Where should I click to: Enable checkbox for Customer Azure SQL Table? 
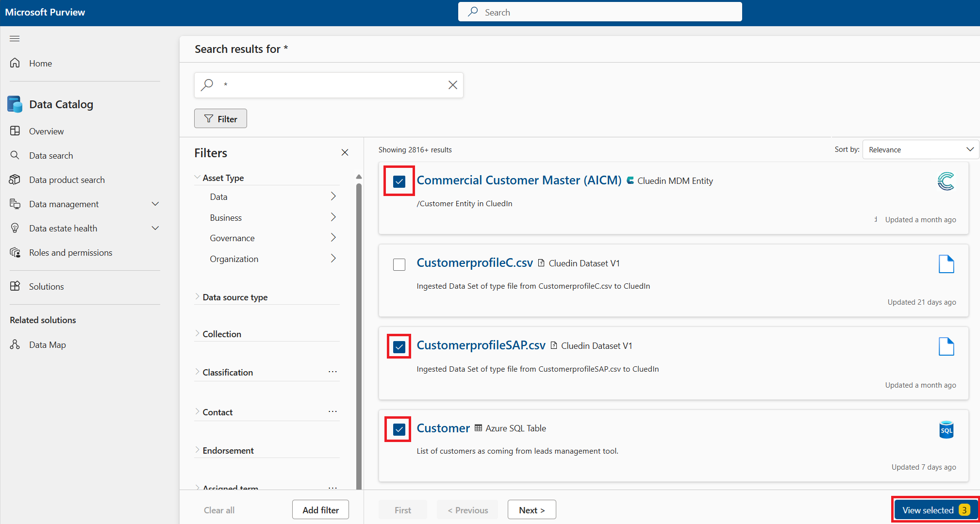click(x=400, y=429)
